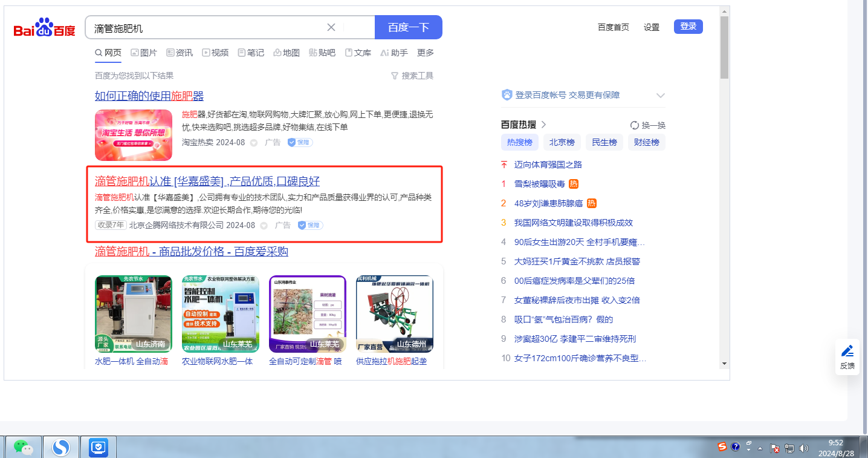This screenshot has width=868, height=458.
Task: Switch to the 地图 tab
Action: pos(287,53)
